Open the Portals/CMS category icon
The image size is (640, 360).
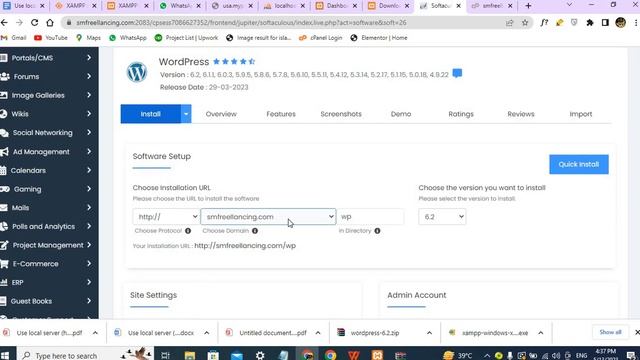pos(4,58)
